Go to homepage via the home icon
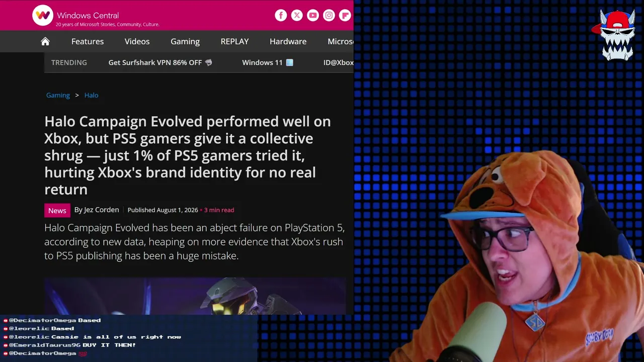This screenshot has width=644, height=362. click(x=45, y=41)
